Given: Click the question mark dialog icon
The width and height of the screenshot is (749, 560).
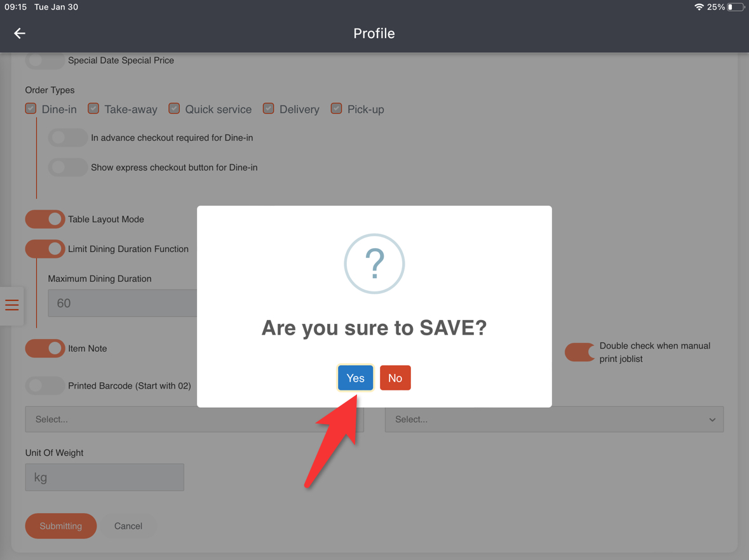Looking at the screenshot, I should 375,263.
